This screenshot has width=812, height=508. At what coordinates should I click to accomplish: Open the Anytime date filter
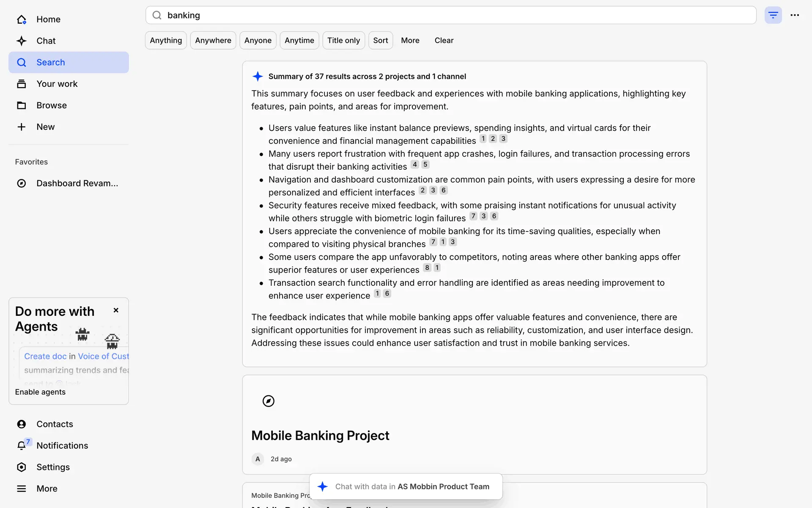pos(299,41)
